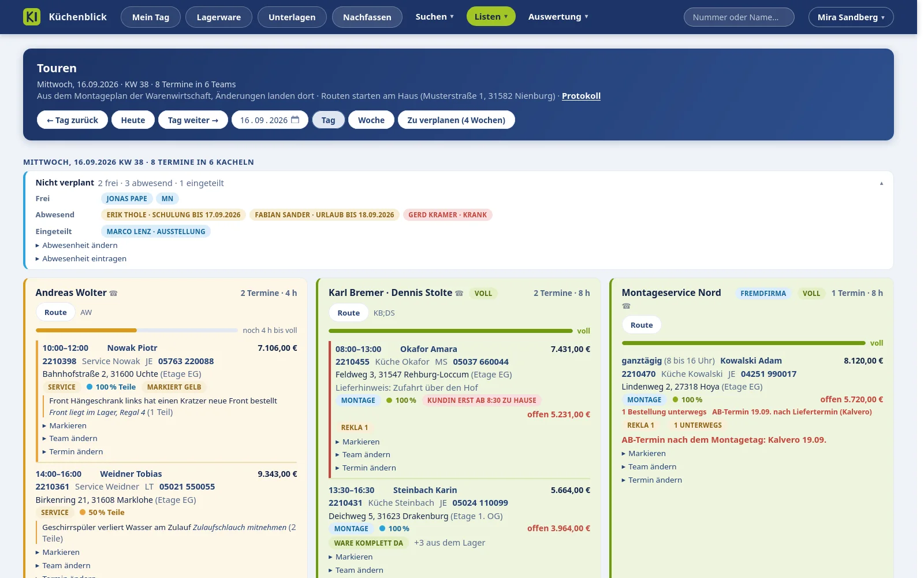Switch to Woche view
Image resolution: width=924 pixels, height=578 pixels.
point(371,120)
